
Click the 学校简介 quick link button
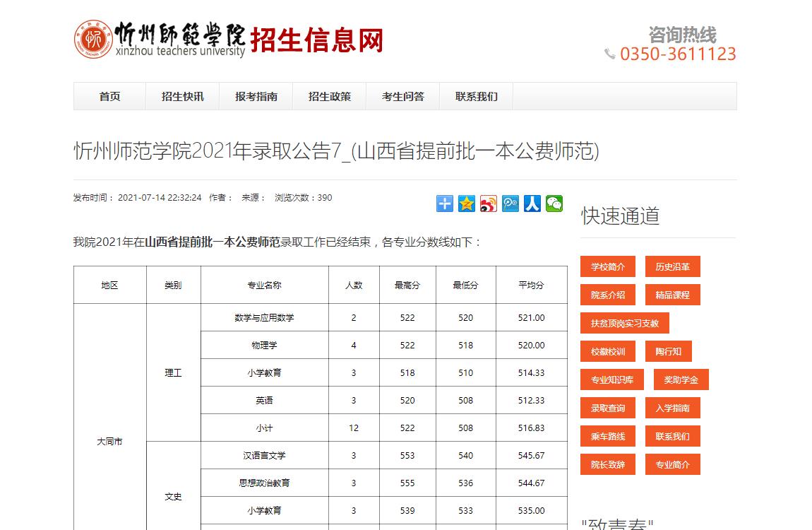[608, 267]
